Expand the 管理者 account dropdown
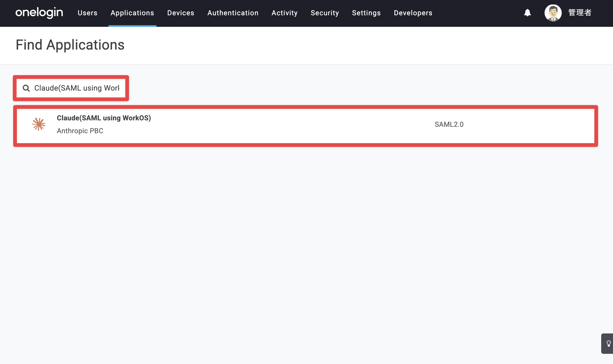 580,13
